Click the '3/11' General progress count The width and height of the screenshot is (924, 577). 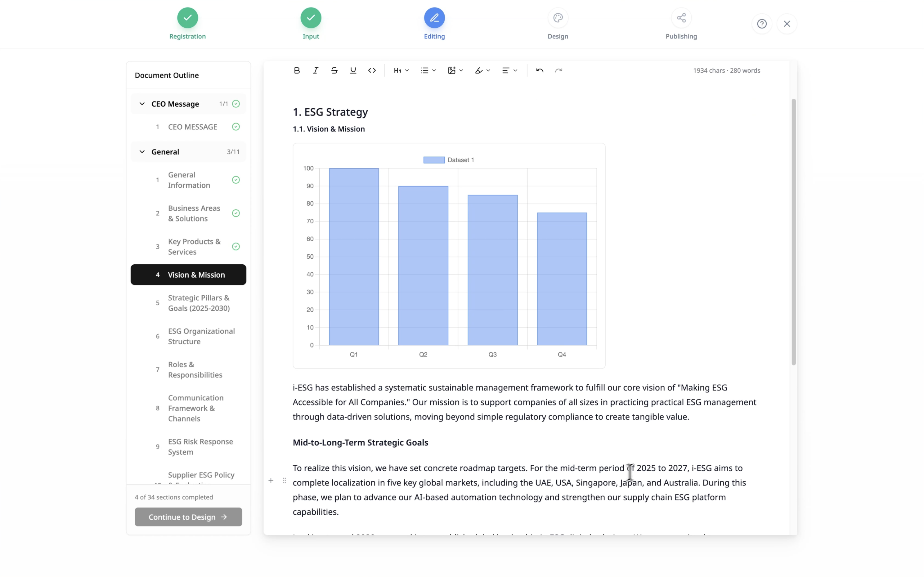pyautogui.click(x=233, y=151)
